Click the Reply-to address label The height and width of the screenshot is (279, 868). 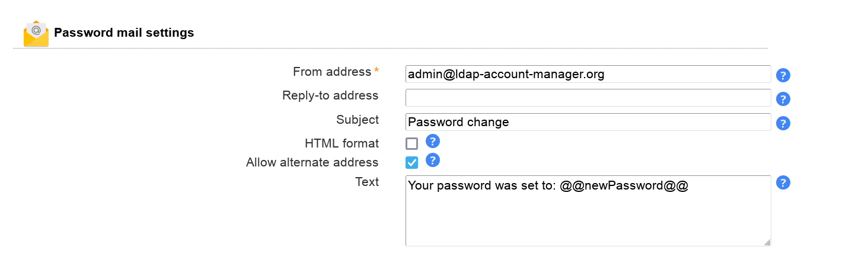tap(330, 95)
